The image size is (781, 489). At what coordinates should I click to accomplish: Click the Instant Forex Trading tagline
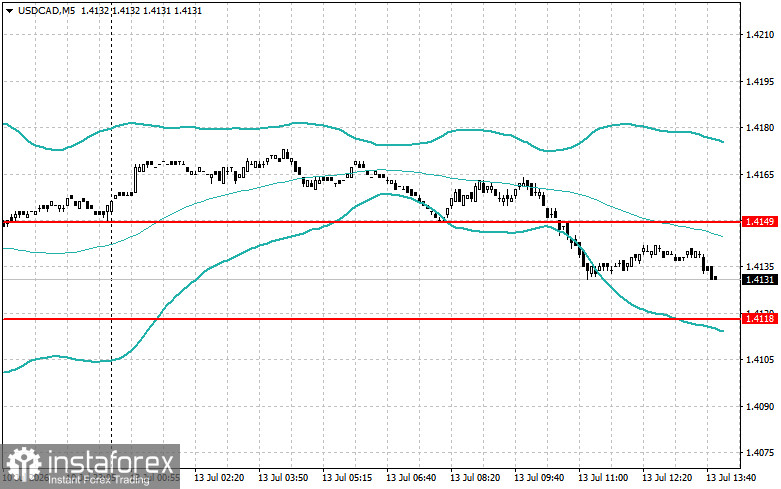pyautogui.click(x=98, y=480)
